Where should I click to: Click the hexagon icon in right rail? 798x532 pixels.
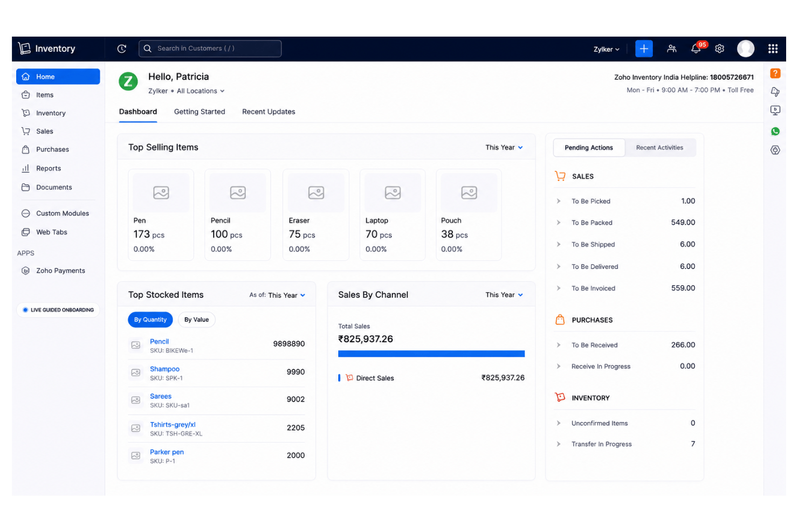[x=775, y=150]
